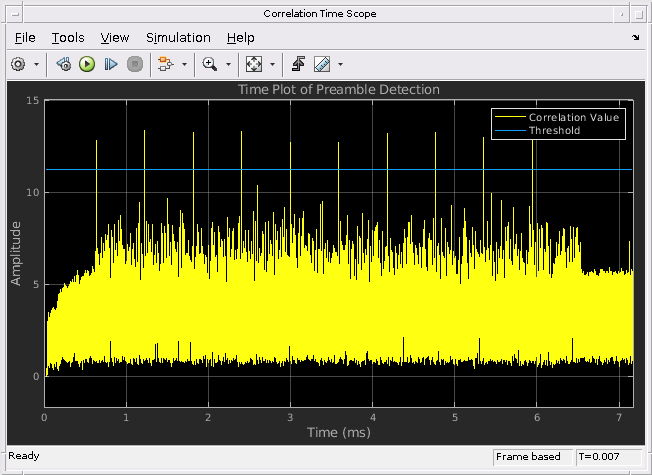Open the File menu
This screenshot has width=652, height=475.
(25, 37)
